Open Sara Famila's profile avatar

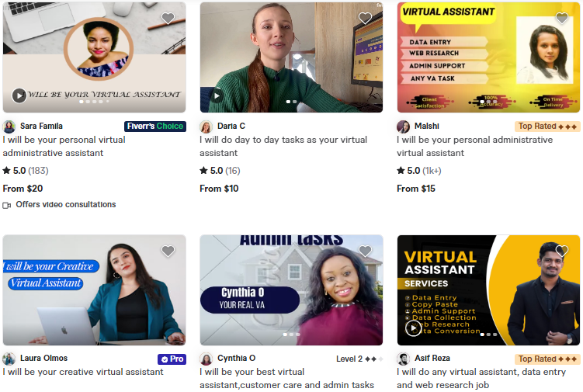click(x=9, y=127)
